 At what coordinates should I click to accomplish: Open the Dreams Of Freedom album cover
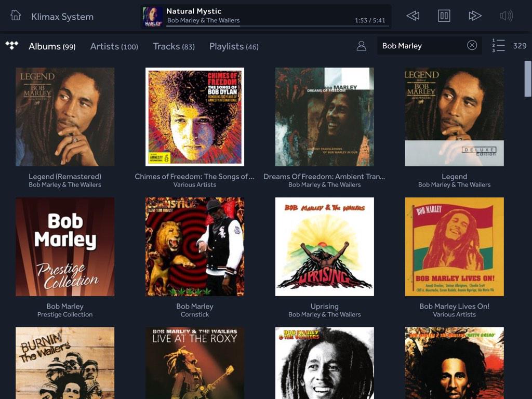(324, 117)
